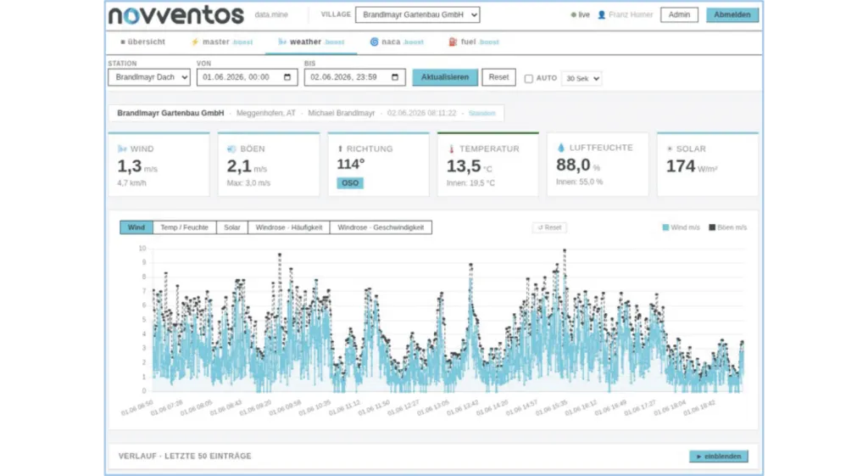Reset chart zoom with chart Reset button
This screenshot has width=868, height=476.
click(x=549, y=227)
